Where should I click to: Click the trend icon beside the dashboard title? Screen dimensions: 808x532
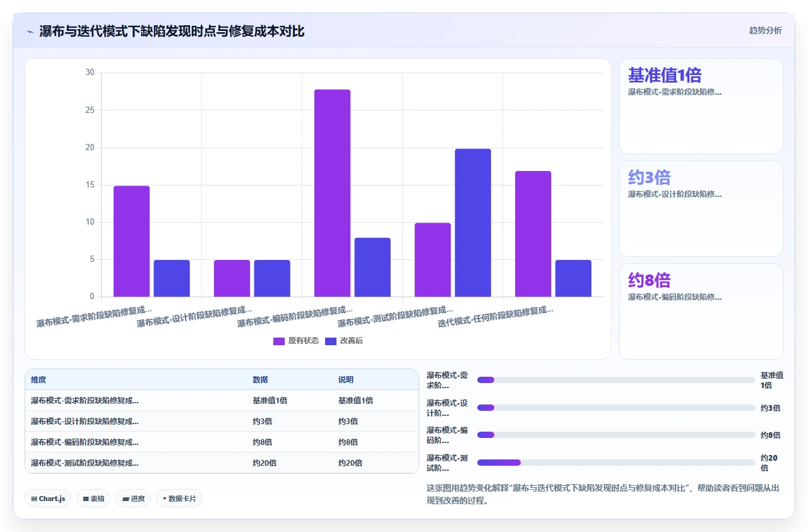[30, 32]
